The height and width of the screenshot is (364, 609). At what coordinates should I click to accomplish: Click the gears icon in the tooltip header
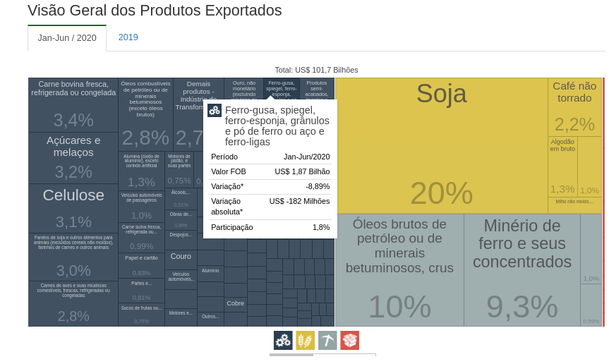pos(215,111)
